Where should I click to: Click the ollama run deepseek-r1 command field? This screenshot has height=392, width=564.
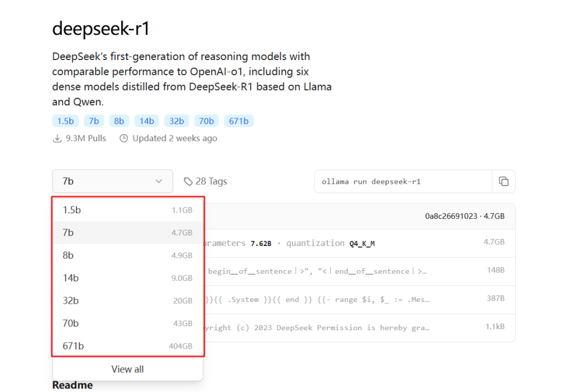coord(403,181)
